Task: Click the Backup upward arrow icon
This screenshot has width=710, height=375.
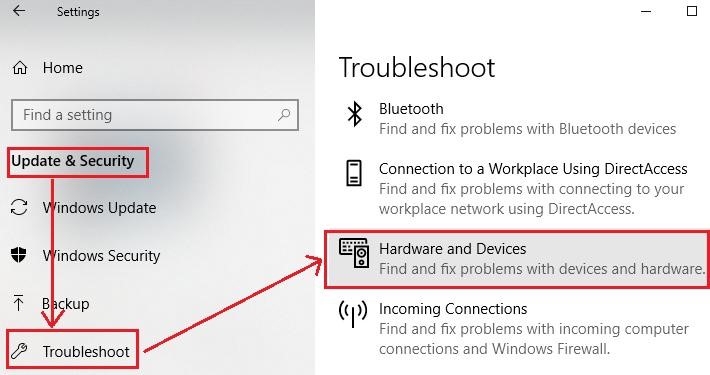Action: click(18, 303)
